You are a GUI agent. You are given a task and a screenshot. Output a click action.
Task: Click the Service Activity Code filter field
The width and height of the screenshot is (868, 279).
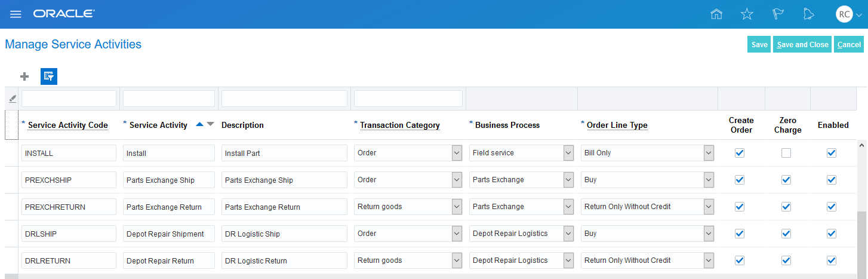click(x=69, y=99)
